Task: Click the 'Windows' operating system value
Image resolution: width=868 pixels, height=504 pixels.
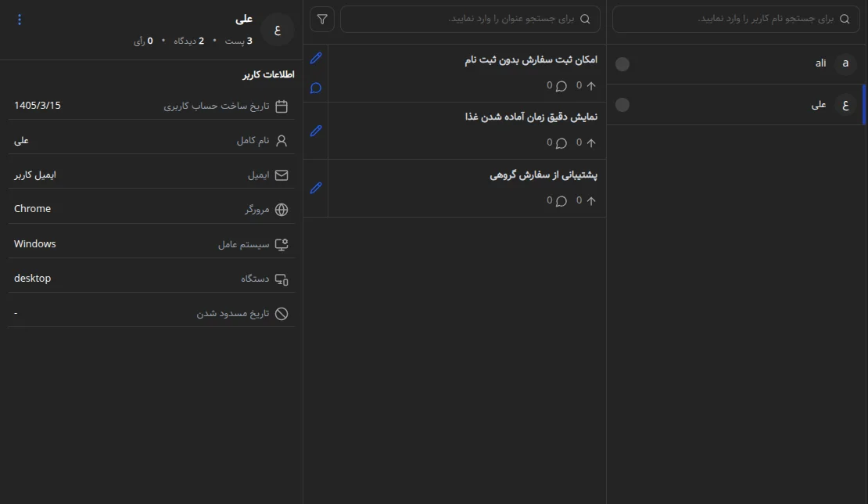Action: pyautogui.click(x=35, y=243)
